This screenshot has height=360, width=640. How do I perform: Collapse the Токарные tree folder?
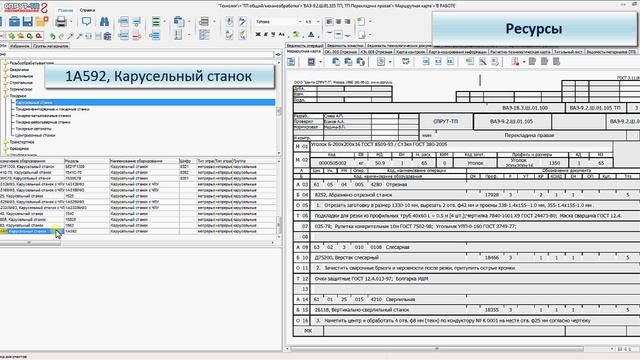coord(6,96)
